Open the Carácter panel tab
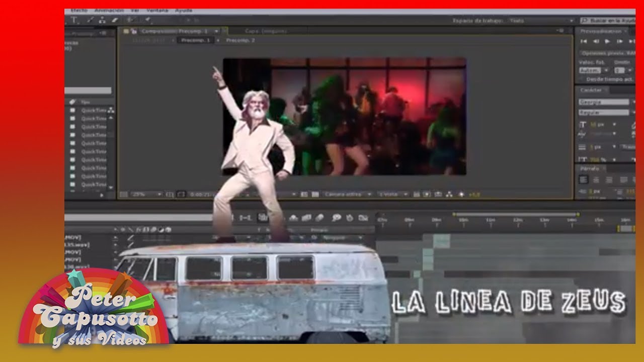644x362 pixels. [591, 90]
